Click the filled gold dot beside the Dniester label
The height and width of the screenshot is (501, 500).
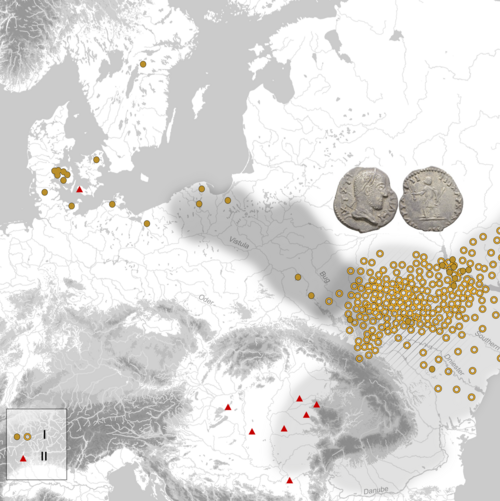432,369
